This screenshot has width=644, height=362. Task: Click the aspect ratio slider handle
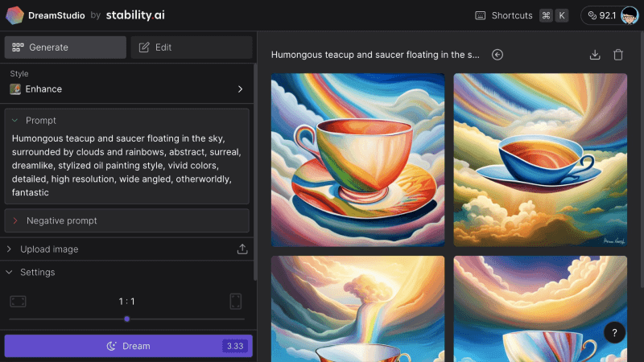point(127,319)
